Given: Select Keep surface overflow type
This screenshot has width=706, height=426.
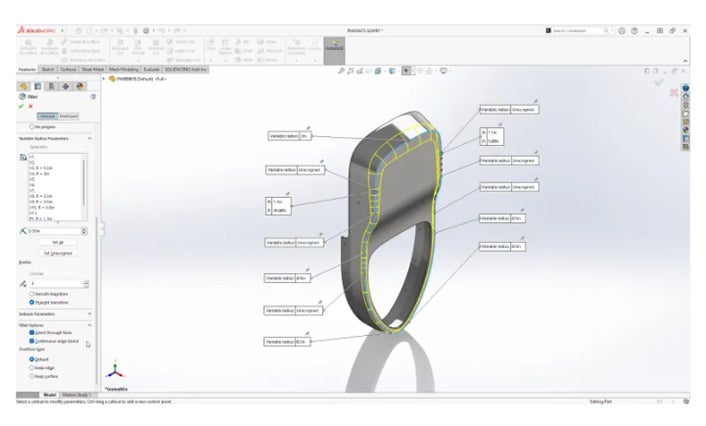Looking at the screenshot, I should click(32, 376).
